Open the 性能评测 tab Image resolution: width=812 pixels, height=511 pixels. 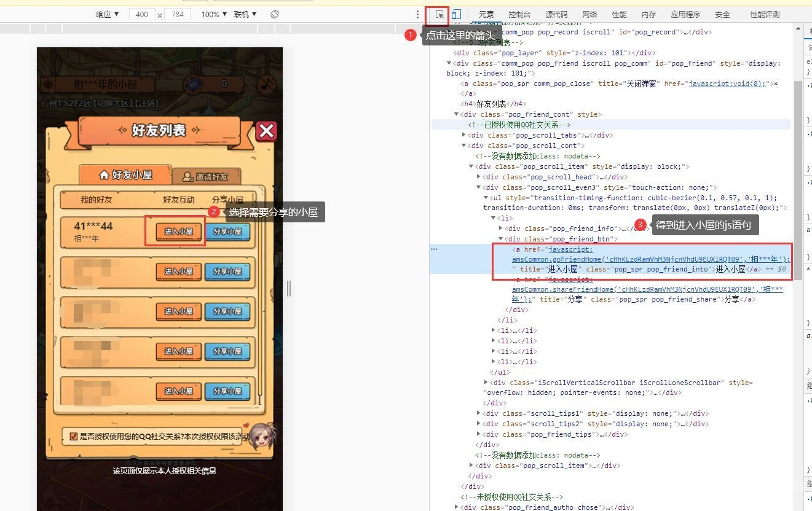point(765,14)
